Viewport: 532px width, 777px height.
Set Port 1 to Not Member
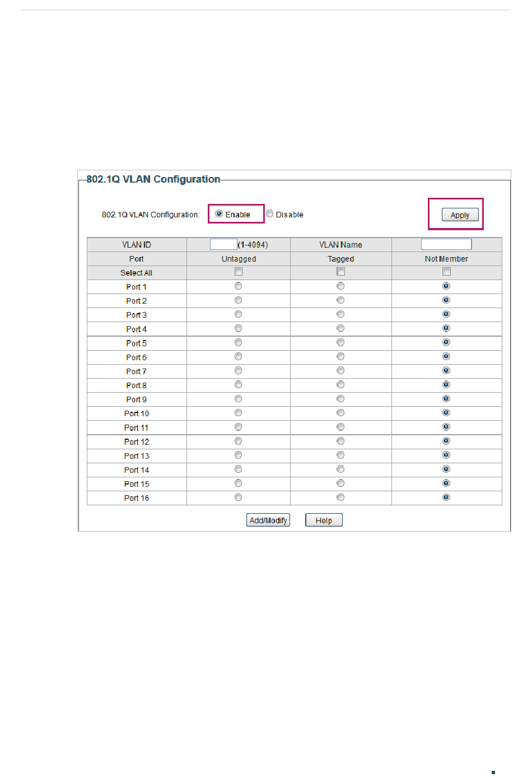tap(446, 286)
